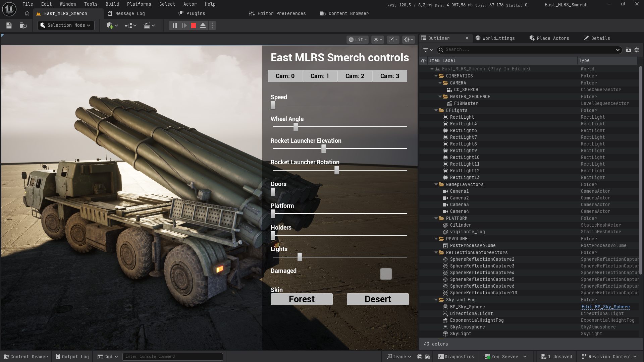Viewport: 644px width, 362px height.
Task: Open the viewport settings gear menu
Action: 408,40
